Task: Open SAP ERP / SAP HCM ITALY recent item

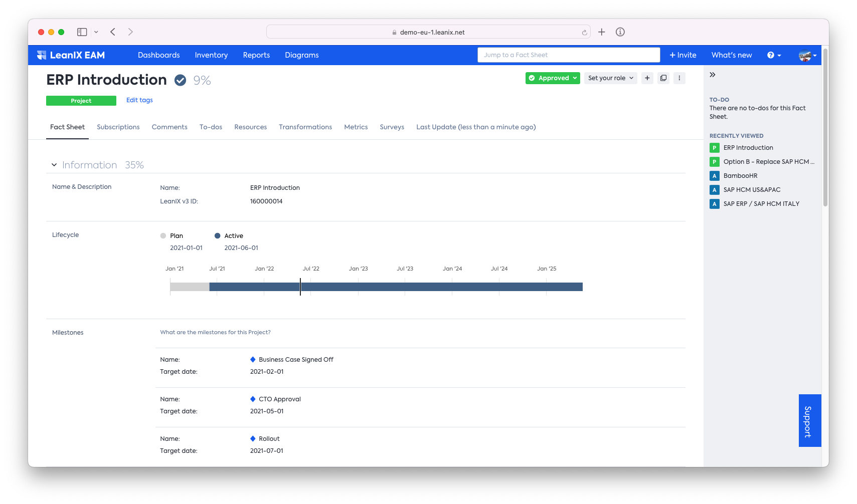Action: [761, 204]
